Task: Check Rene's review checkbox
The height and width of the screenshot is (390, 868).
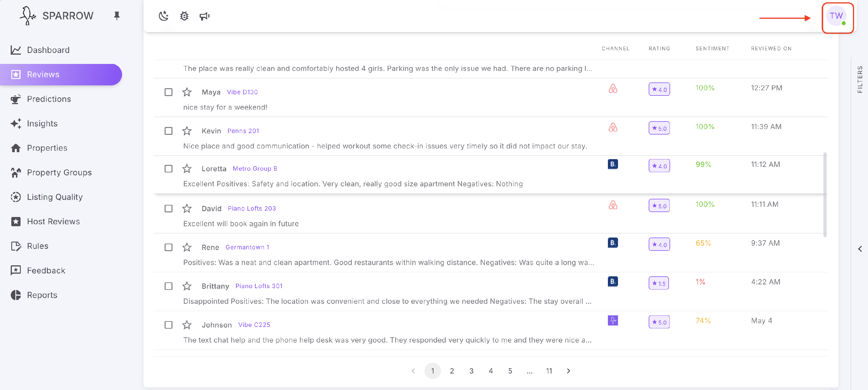Action: 168,247
